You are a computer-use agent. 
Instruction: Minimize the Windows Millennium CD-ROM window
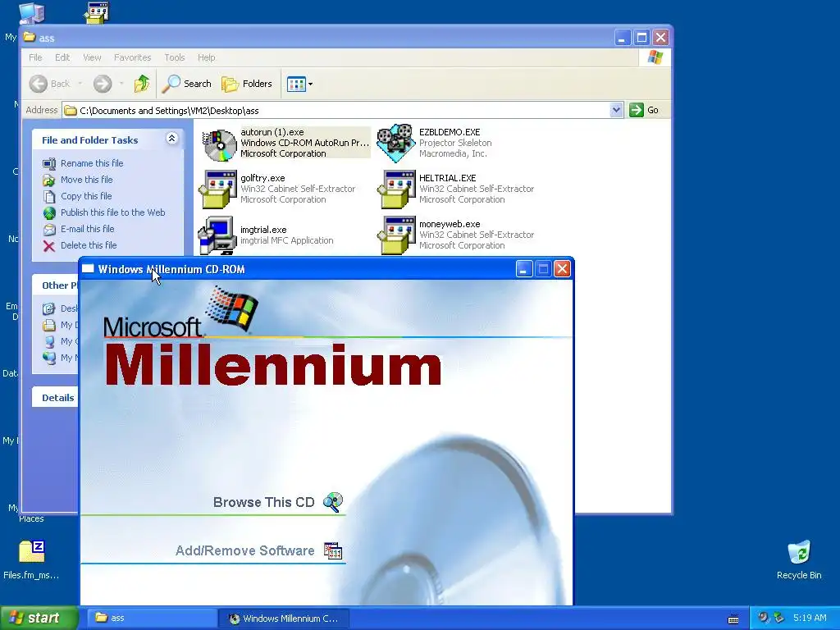click(x=524, y=268)
